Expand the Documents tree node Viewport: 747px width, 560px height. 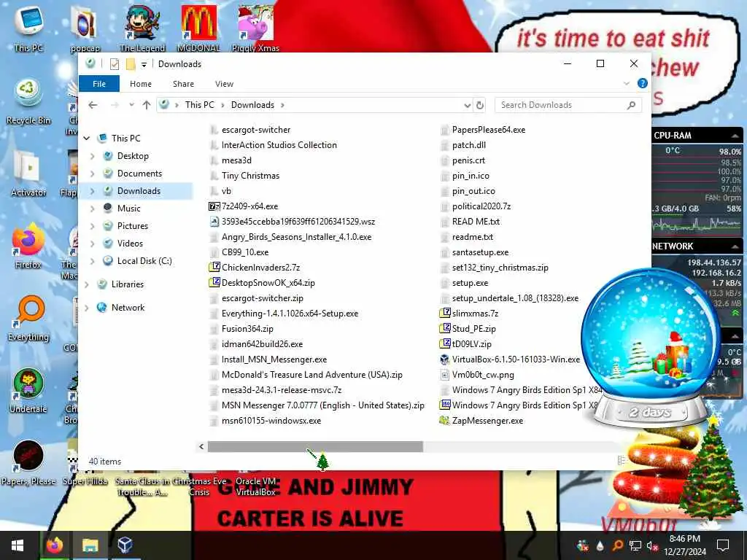(x=93, y=174)
